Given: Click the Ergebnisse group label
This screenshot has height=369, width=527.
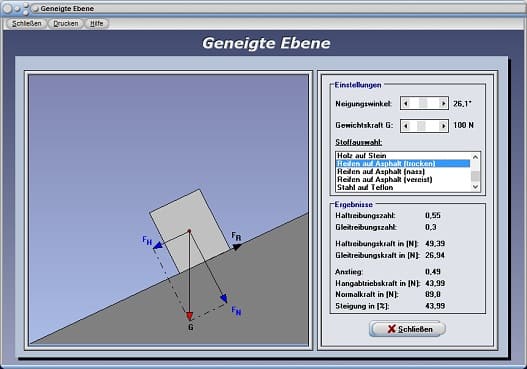Looking at the screenshot, I should (x=354, y=205).
